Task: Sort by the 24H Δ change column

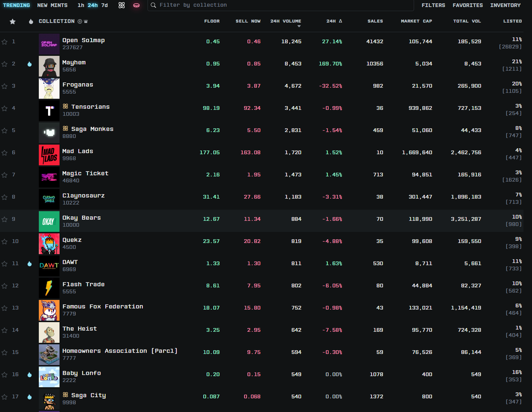Action: coord(334,21)
